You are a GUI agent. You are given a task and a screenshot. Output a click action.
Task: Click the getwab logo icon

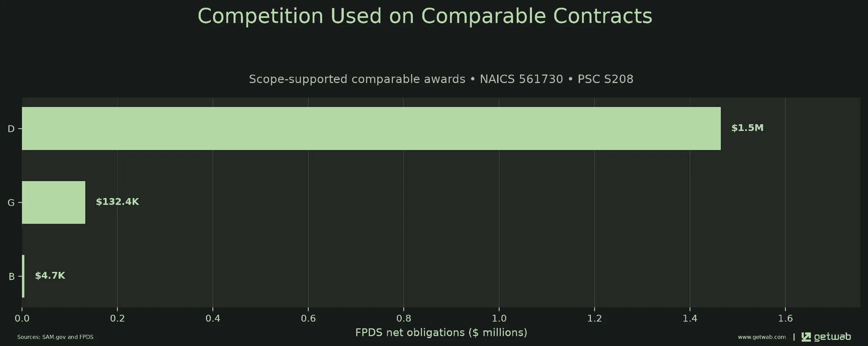tap(806, 337)
